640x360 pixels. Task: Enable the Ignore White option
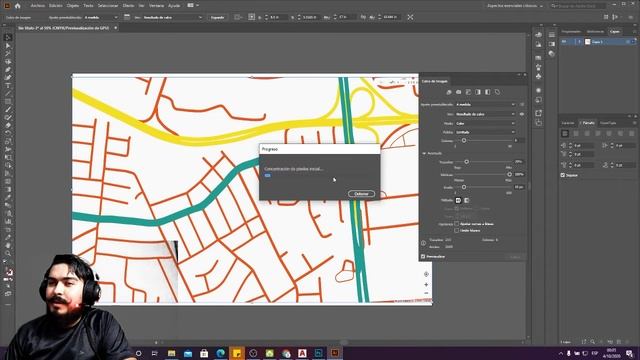[457, 231]
